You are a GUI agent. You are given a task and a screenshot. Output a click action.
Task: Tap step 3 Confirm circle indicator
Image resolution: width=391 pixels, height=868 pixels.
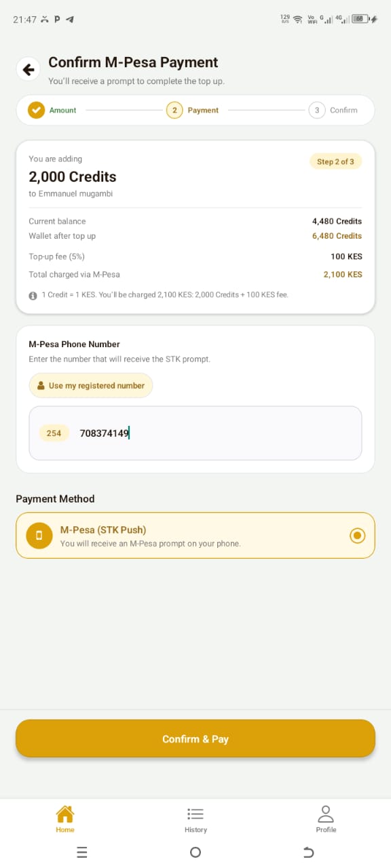(x=316, y=109)
